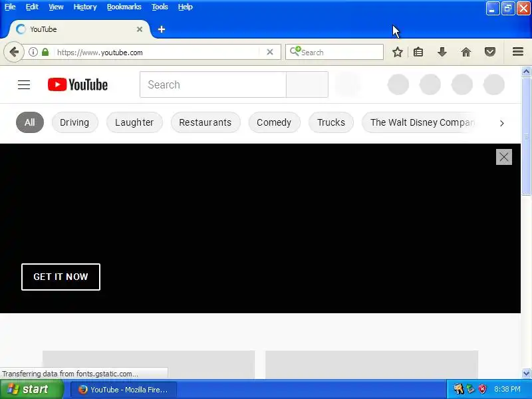The height and width of the screenshot is (399, 532).
Task: Open the Bookmarks menu
Action: point(124,7)
